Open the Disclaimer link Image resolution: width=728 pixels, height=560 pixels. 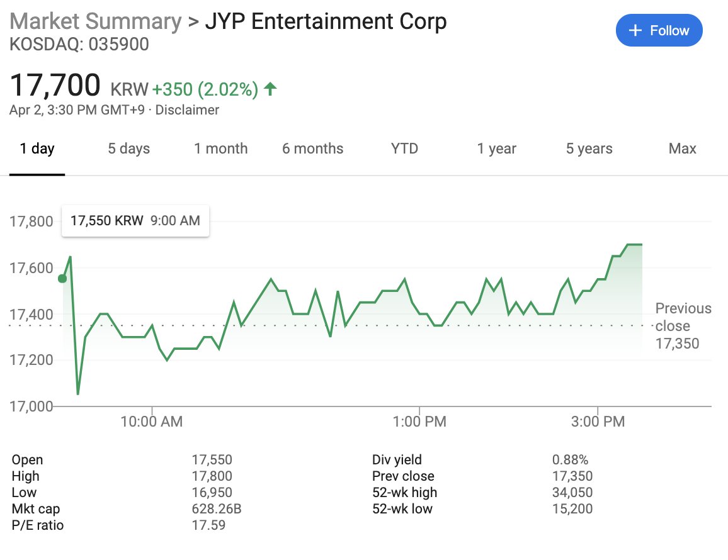click(x=187, y=110)
